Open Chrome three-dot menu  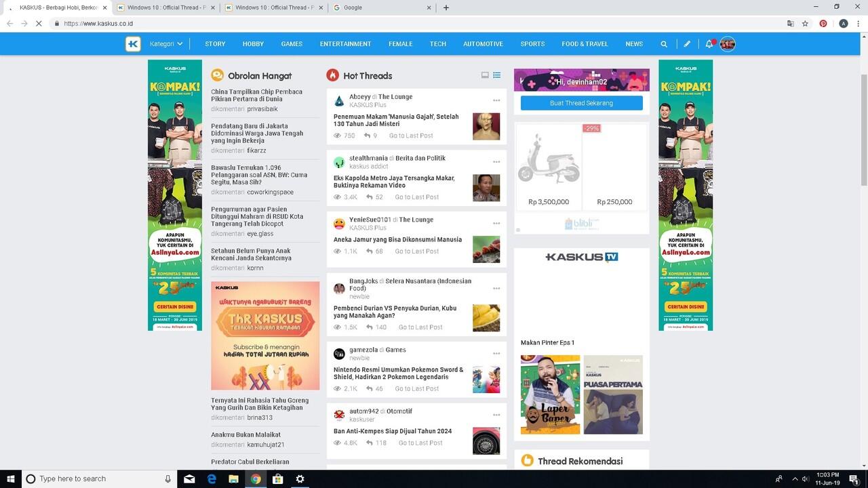click(x=859, y=23)
